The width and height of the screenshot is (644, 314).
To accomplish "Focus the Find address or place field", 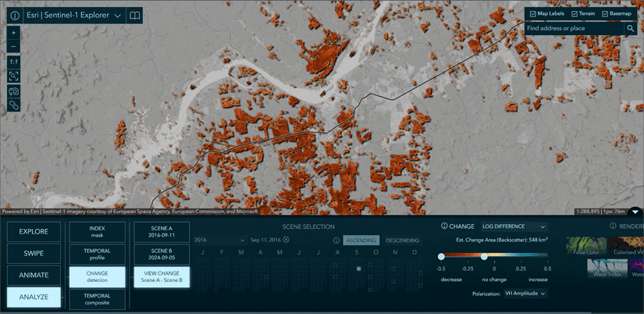I will (575, 28).
